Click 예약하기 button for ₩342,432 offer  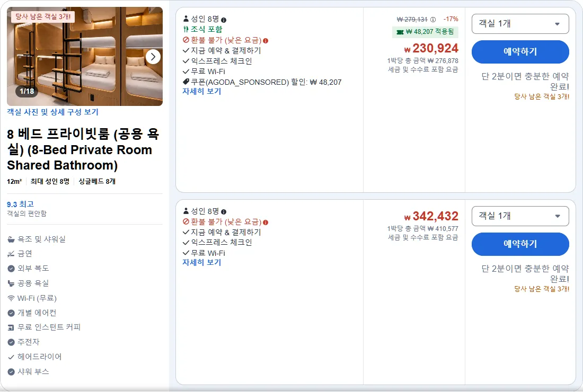520,244
